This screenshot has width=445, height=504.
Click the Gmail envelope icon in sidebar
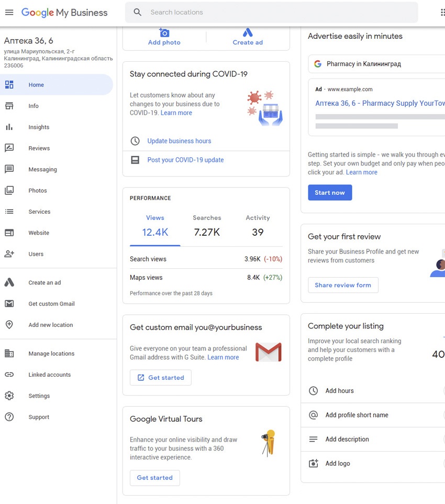pyautogui.click(x=9, y=303)
